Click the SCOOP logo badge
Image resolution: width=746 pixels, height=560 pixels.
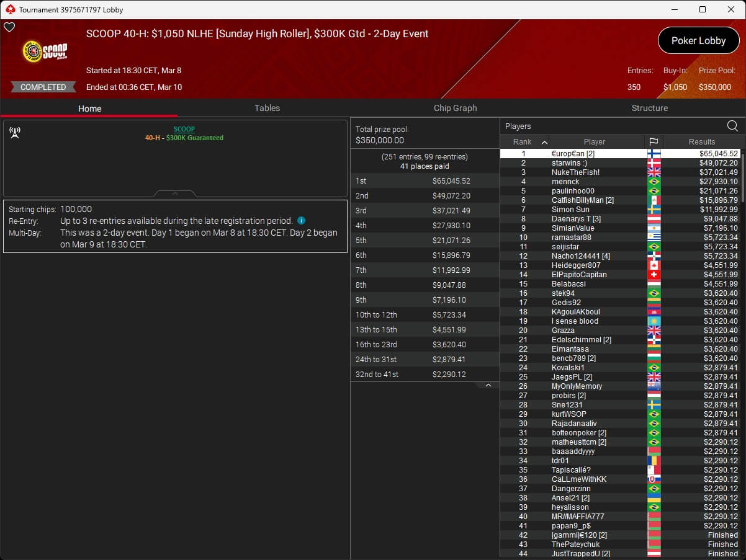point(45,51)
